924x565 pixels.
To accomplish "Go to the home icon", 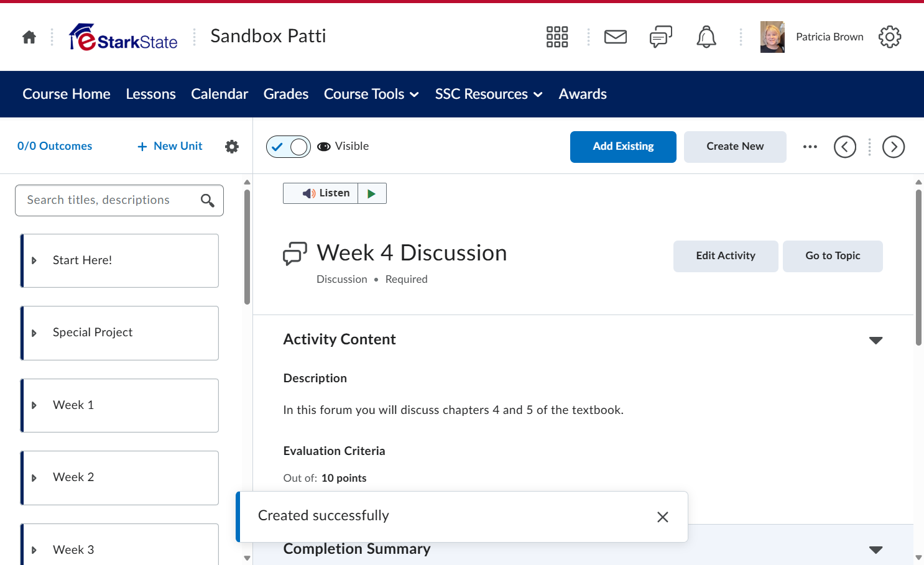I will point(29,37).
